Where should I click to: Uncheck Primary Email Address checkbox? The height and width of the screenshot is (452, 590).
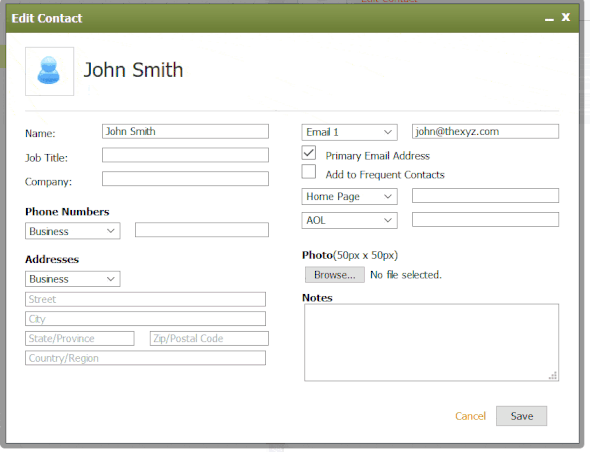coord(309,153)
